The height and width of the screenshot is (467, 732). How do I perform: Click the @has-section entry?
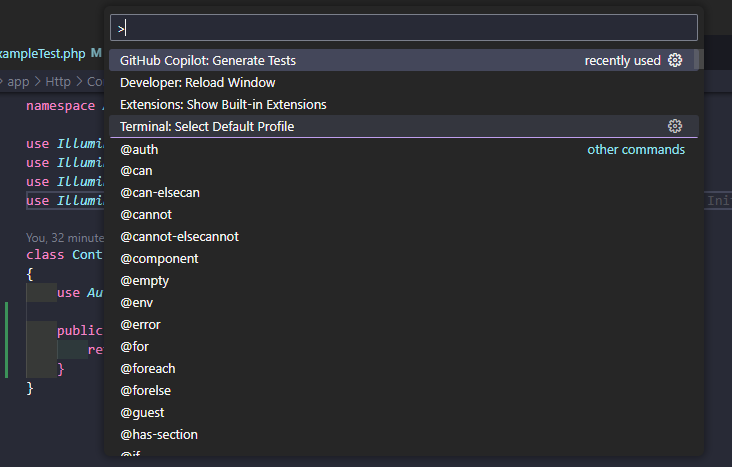click(x=158, y=435)
